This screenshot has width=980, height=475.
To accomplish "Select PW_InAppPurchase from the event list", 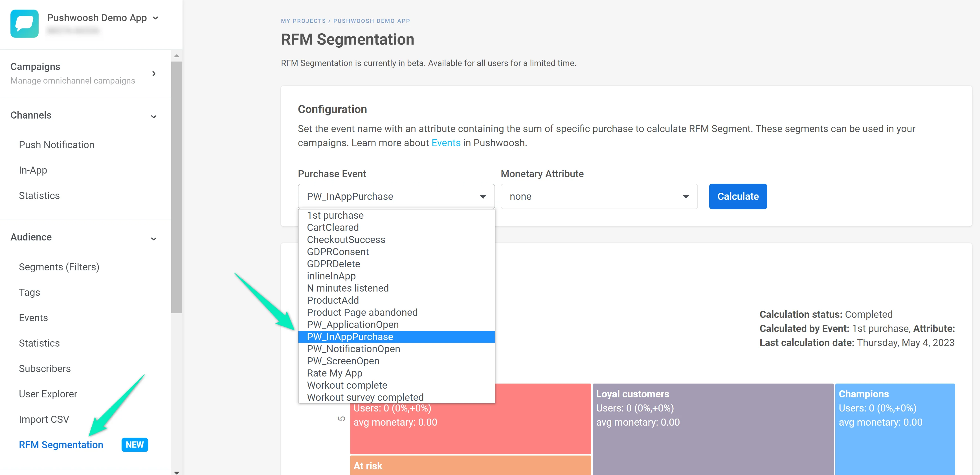I will [x=350, y=337].
